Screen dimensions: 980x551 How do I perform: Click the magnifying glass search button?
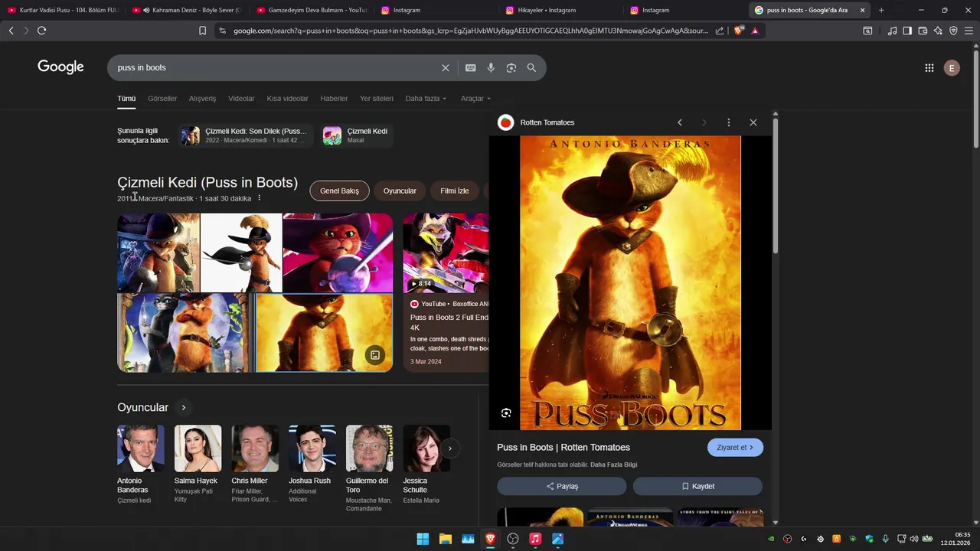(531, 68)
